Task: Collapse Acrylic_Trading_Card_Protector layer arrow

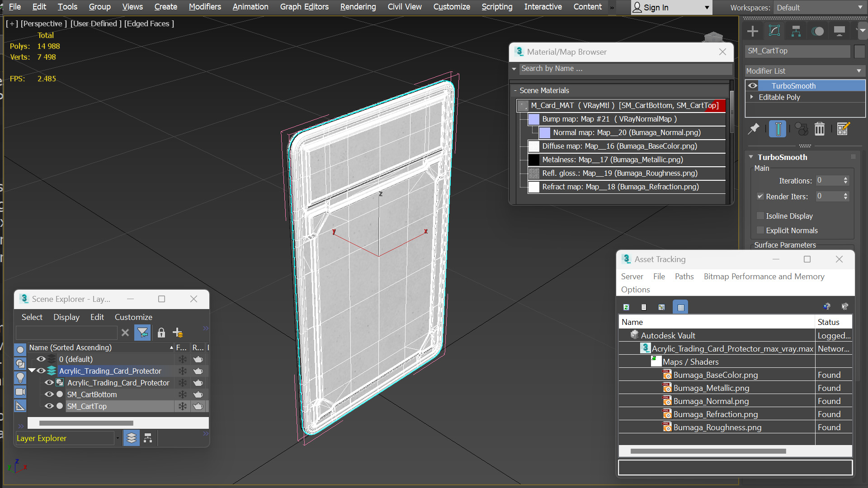Action: pyautogui.click(x=32, y=371)
